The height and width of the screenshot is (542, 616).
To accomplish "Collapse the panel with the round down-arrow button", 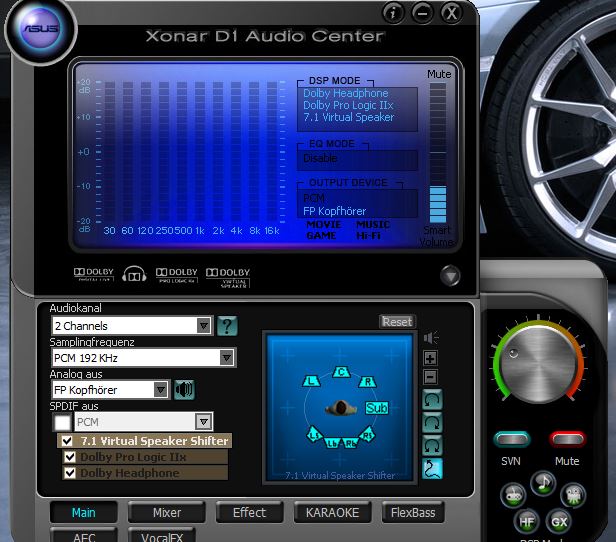I will (450, 276).
